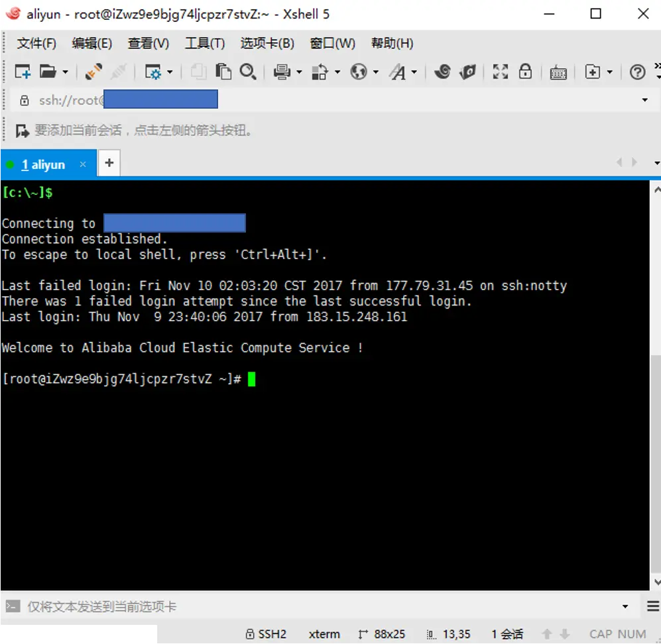Click the Disconnect icon
Viewport: 661px width, 644px height.
119,72
